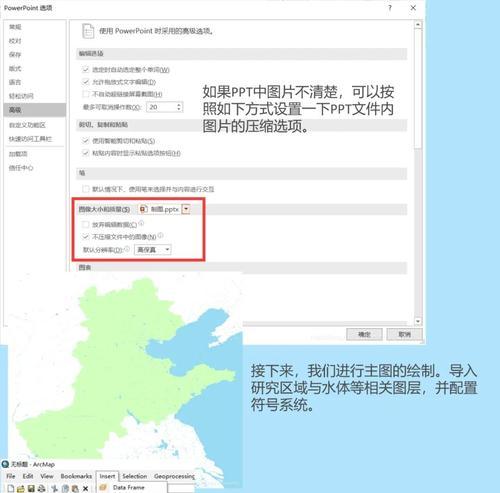Open the 默认分辨率 高保真 dropdown
Viewport: 500px width, 493px height.
pos(153,249)
